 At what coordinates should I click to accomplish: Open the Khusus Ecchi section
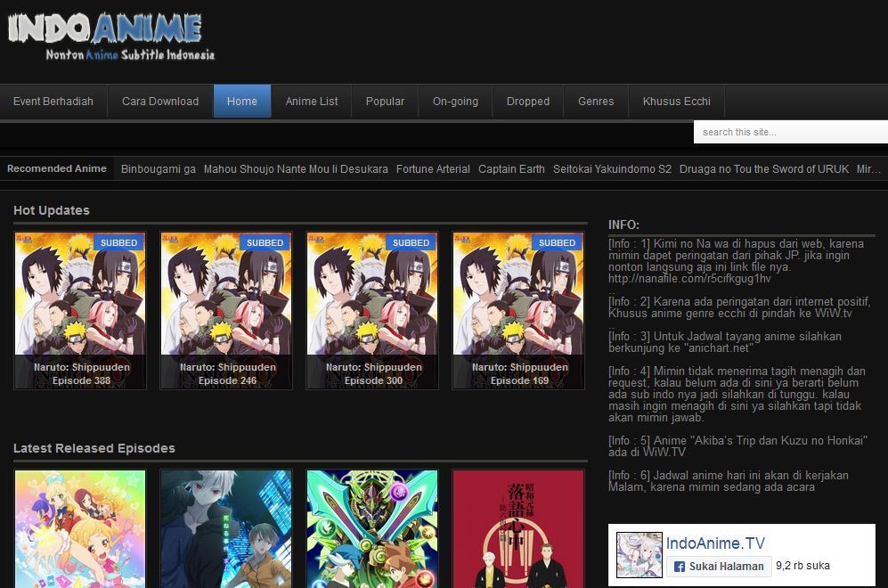tap(676, 102)
